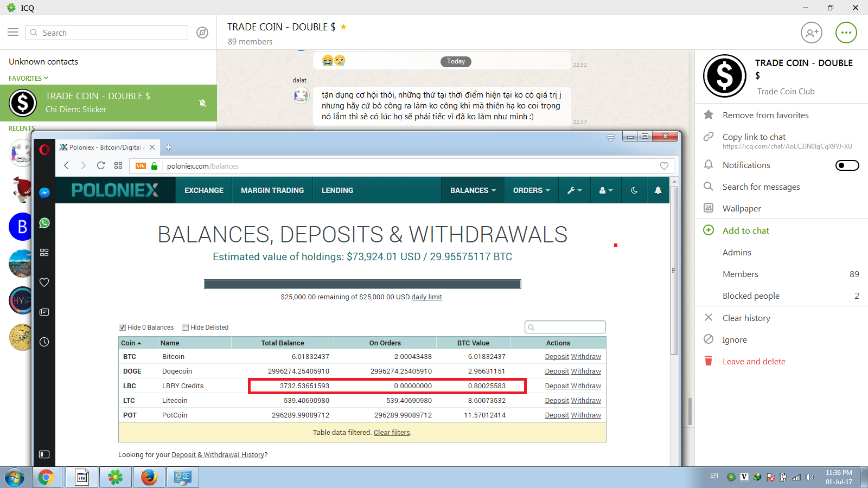Screen dimensions: 868x488
Task: Collapse the FAVORITES section
Action: 29,78
